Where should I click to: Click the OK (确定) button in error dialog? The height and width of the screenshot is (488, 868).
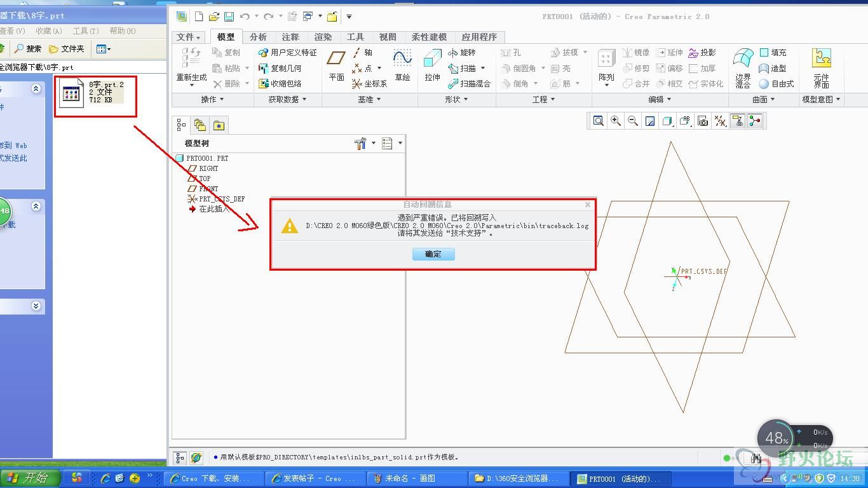point(433,254)
